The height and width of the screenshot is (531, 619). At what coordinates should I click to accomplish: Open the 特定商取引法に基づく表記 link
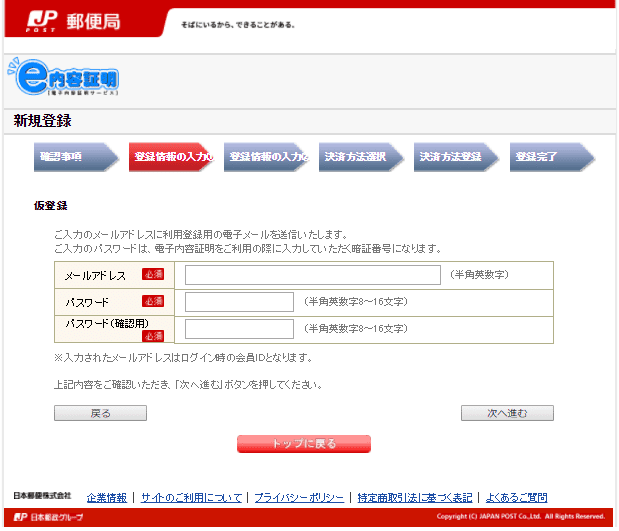[414, 497]
